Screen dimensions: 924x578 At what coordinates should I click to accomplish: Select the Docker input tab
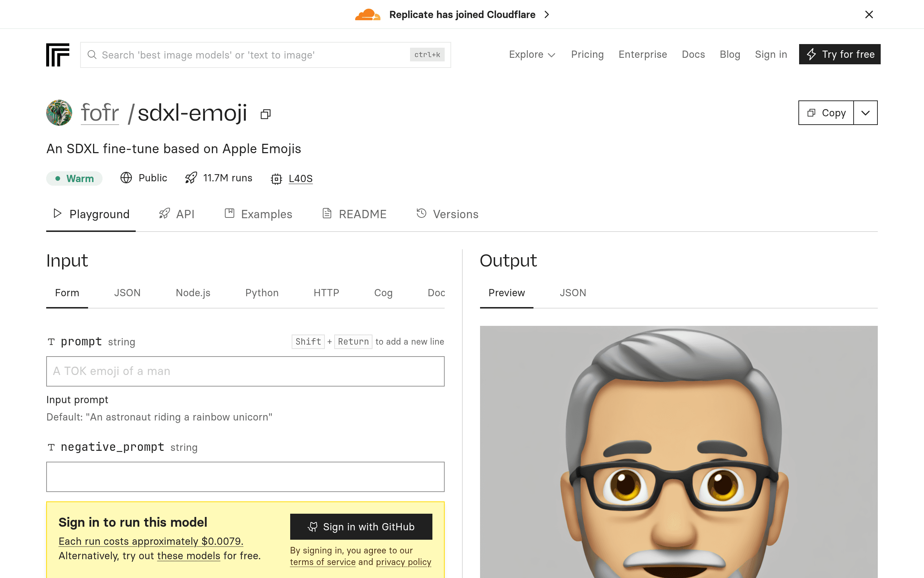436,293
